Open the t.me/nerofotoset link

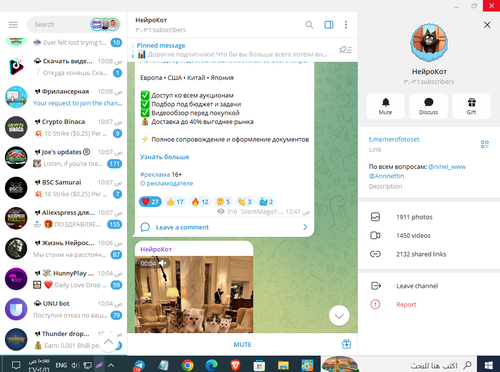coord(394,139)
